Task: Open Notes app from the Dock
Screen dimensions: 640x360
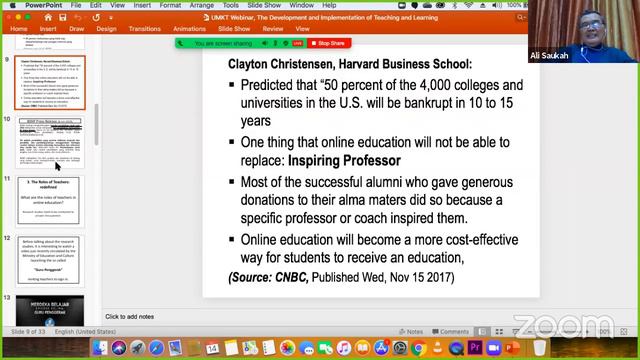Action: (231, 348)
